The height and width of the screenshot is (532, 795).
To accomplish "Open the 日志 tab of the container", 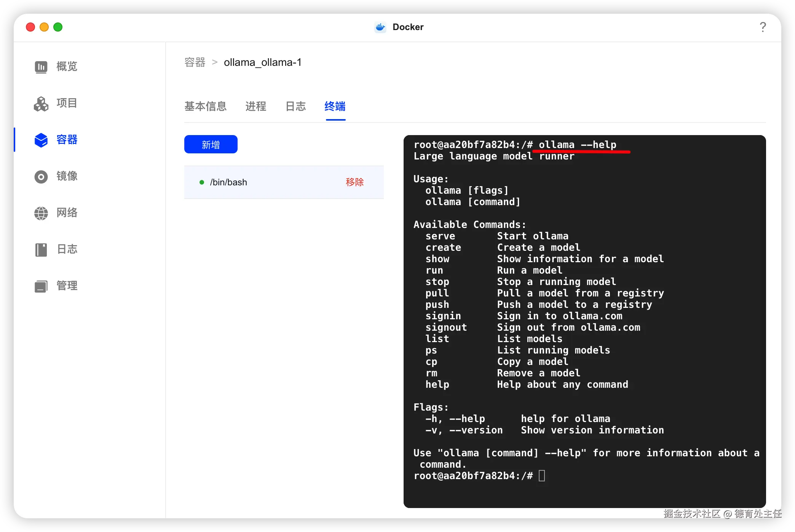I will (x=295, y=106).
